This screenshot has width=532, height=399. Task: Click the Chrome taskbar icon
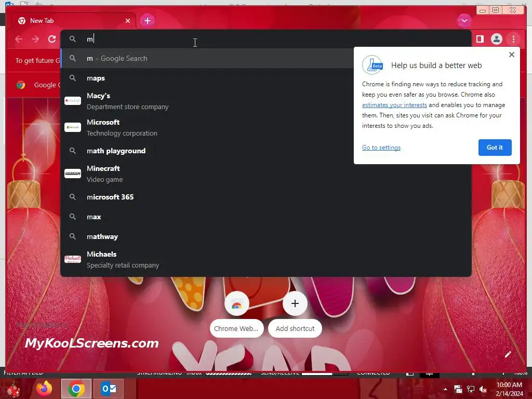pyautogui.click(x=76, y=389)
